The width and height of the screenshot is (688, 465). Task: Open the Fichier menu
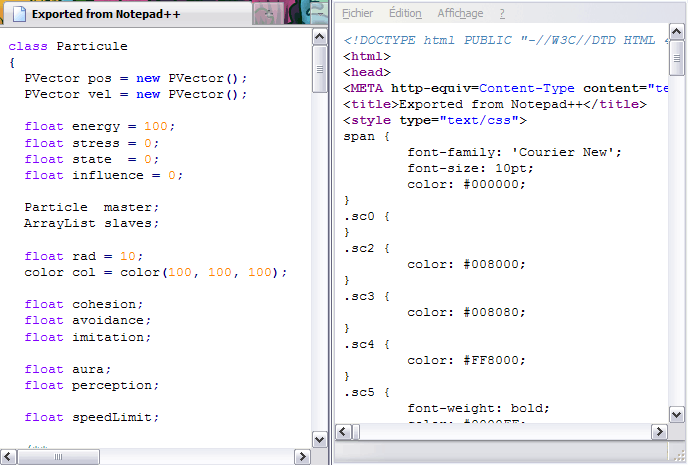click(x=358, y=13)
